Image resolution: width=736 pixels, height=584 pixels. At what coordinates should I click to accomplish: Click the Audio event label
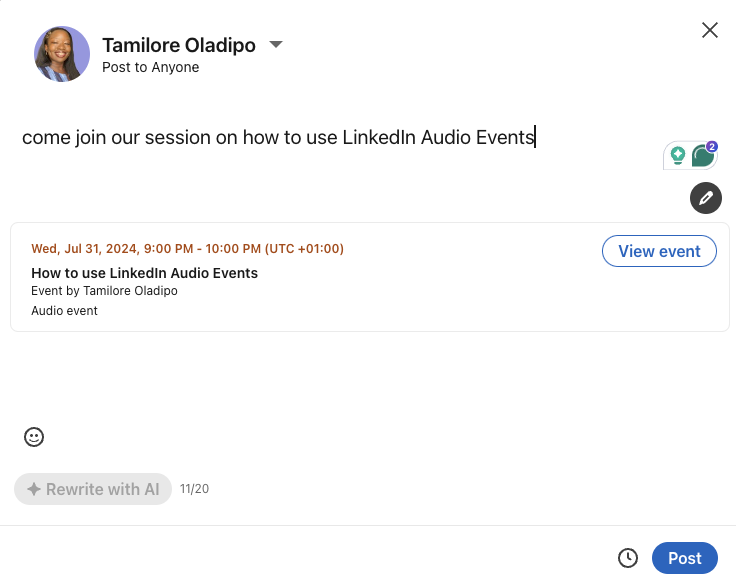coord(64,311)
